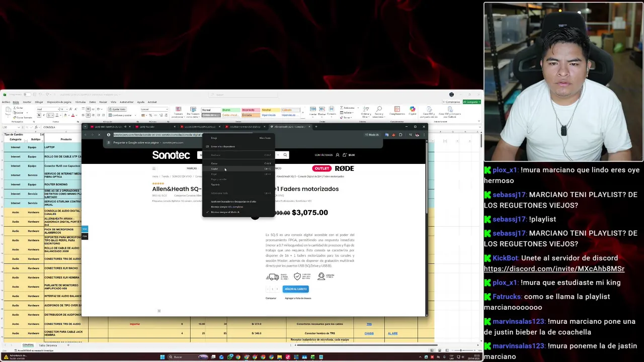644x362 pixels.
Task: Open the hamburger menu icon on Sonotec page
Action: (x=154, y=168)
